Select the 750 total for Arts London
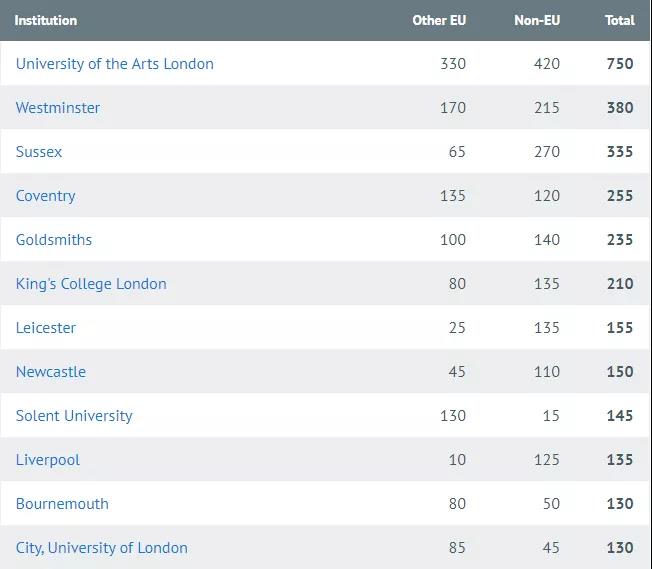 (620, 64)
